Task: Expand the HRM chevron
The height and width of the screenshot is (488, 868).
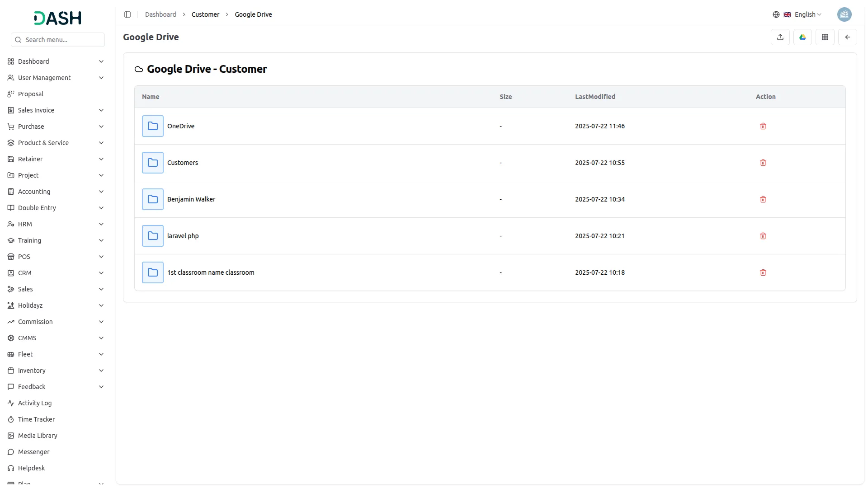Action: 101,224
